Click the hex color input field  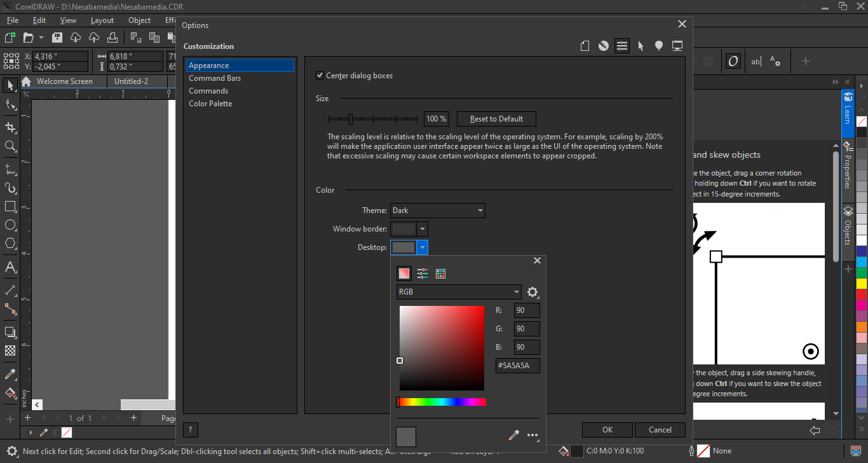coord(517,366)
